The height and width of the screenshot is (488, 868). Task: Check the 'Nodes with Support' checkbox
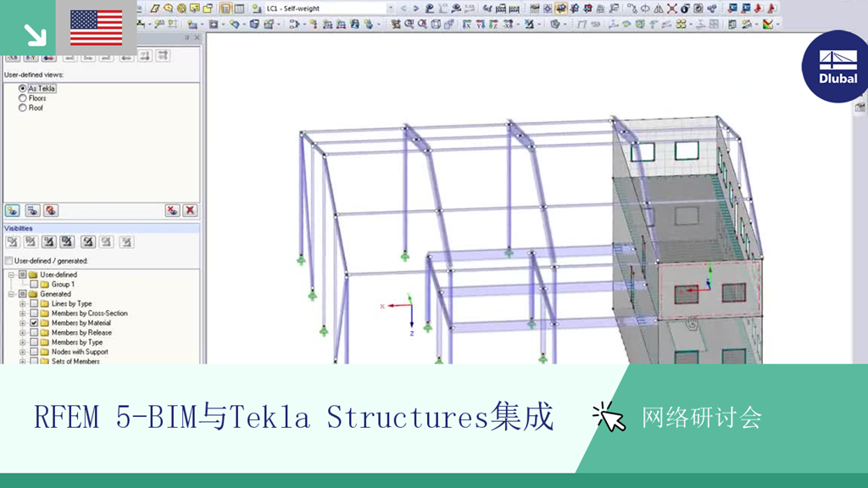pos(34,352)
